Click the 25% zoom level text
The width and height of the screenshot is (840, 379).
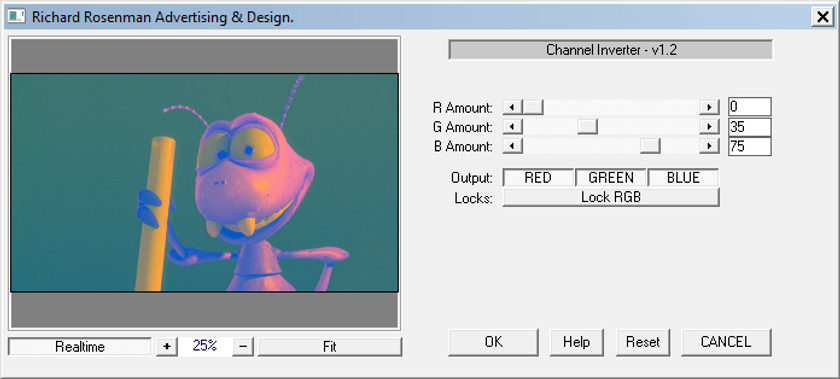point(205,346)
